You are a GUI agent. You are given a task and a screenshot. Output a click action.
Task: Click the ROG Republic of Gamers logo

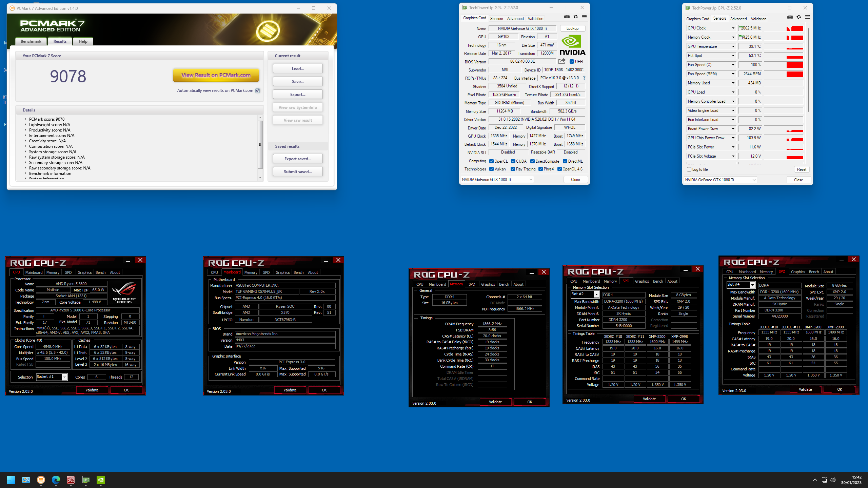[x=124, y=292]
